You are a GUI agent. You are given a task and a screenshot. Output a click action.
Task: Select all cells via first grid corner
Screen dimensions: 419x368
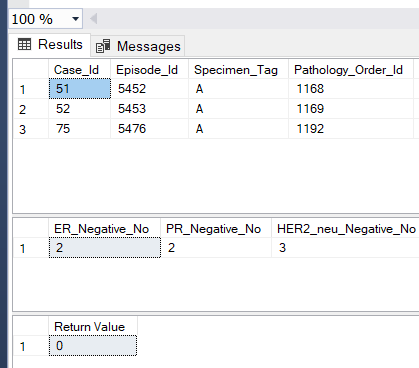pos(31,69)
